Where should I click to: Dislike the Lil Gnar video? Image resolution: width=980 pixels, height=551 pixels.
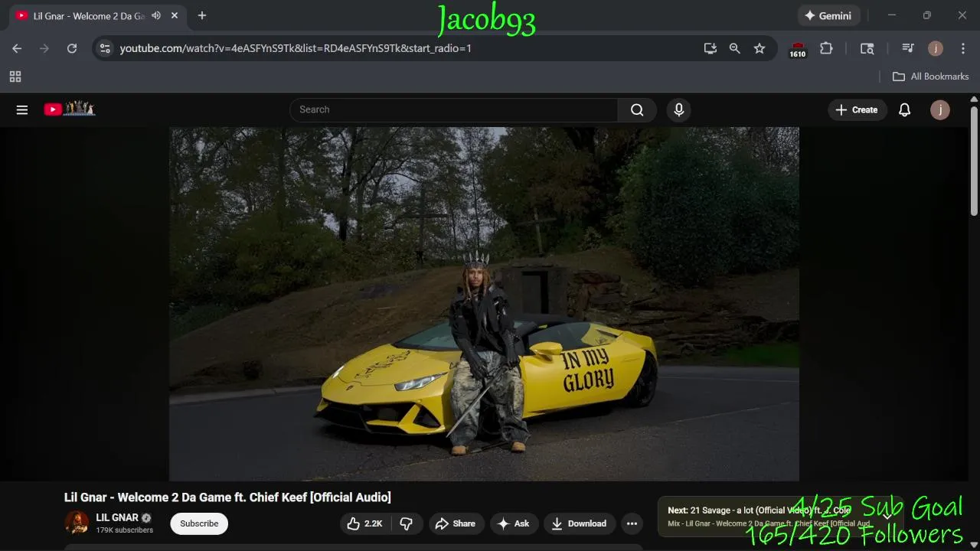[x=407, y=523]
